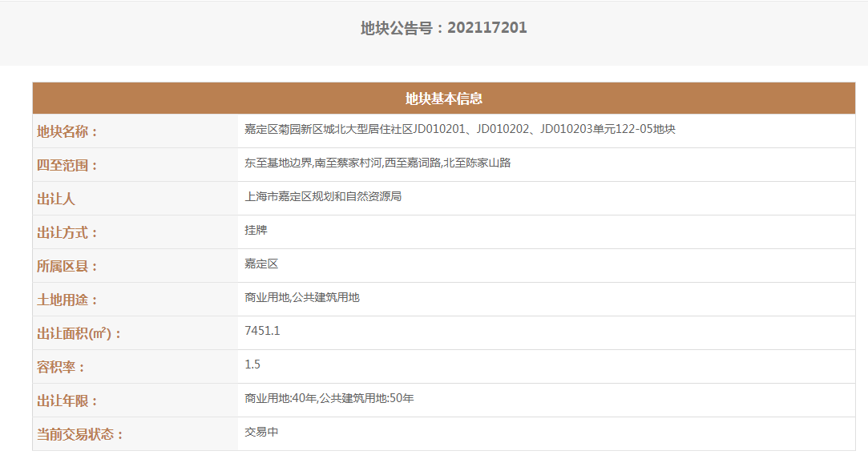Click the 地块名称 row label
The image size is (868, 459).
67,132
